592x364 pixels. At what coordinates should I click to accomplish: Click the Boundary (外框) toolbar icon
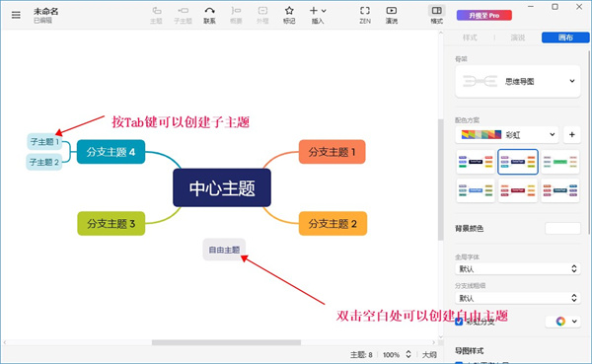coord(262,15)
